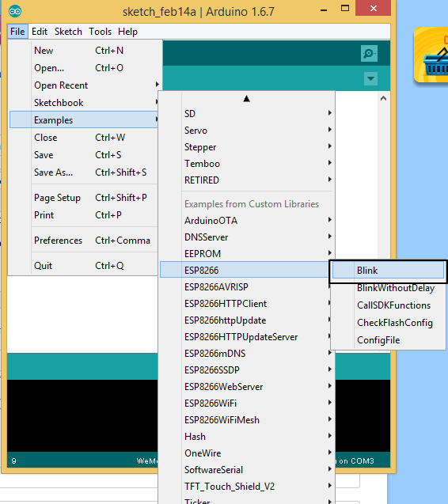Expand the Hash examples submenu
The image size is (448, 504).
click(247, 437)
